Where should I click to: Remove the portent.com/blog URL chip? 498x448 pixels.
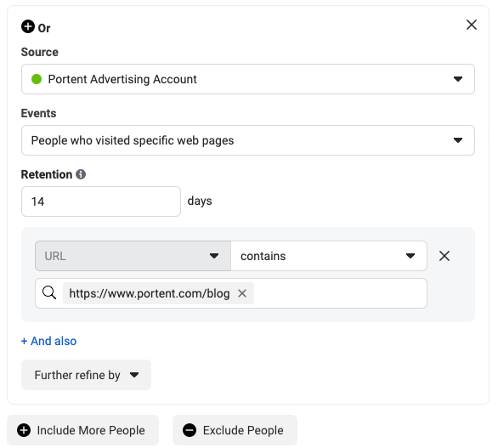[242, 293]
